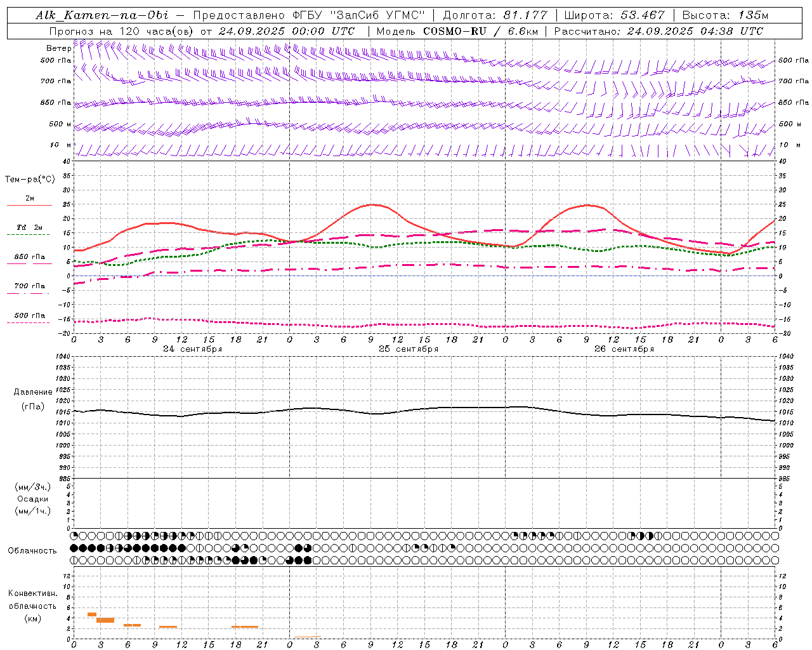The image size is (812, 650).
Task: Click the Тем-ра(°C) legend title
Action: coord(30,179)
